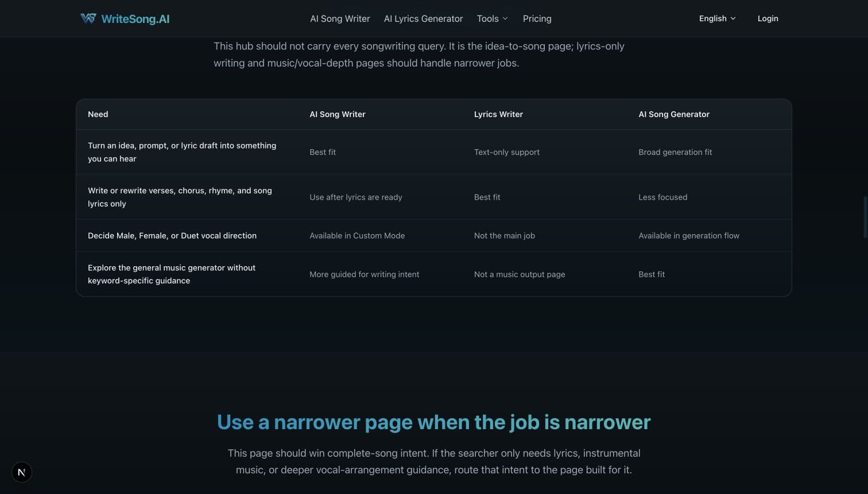868x494 pixels.
Task: Click the Not a music output page cell
Action: (x=520, y=274)
